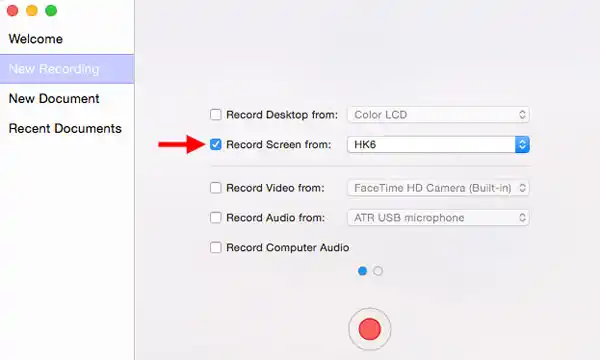Enable the Record Video from checkbox
Screen dimensions: 600x360
[215, 188]
